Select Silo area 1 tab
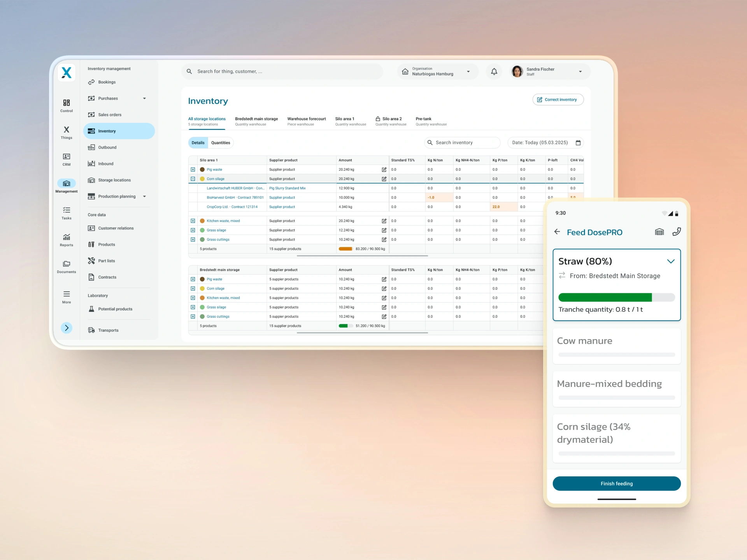Viewport: 747px width, 560px height. tap(351, 121)
